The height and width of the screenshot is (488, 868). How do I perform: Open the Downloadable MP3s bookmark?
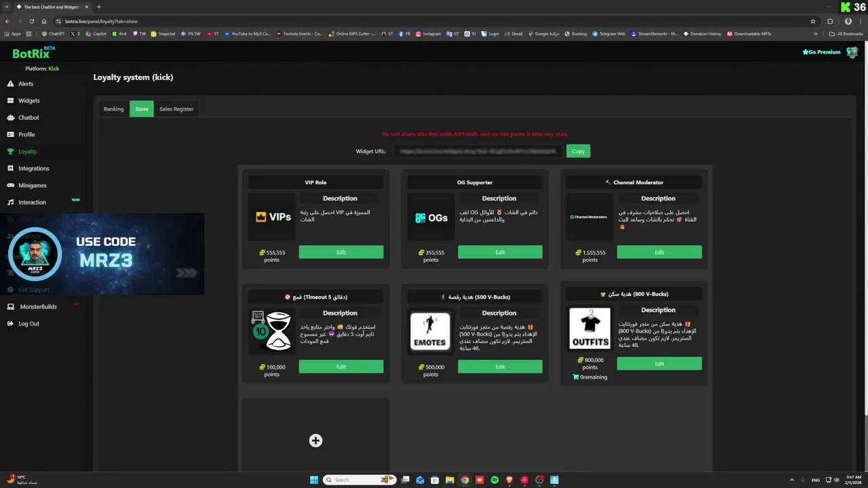point(749,33)
